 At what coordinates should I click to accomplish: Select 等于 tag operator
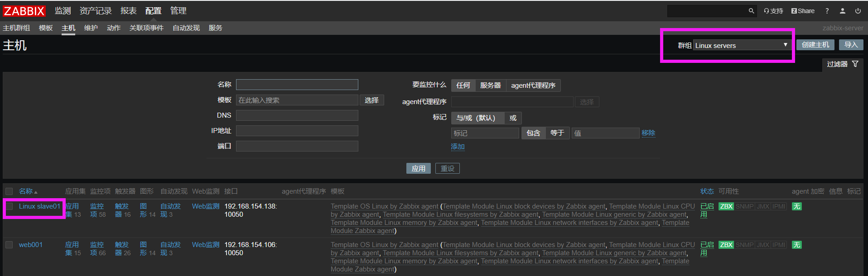click(557, 133)
